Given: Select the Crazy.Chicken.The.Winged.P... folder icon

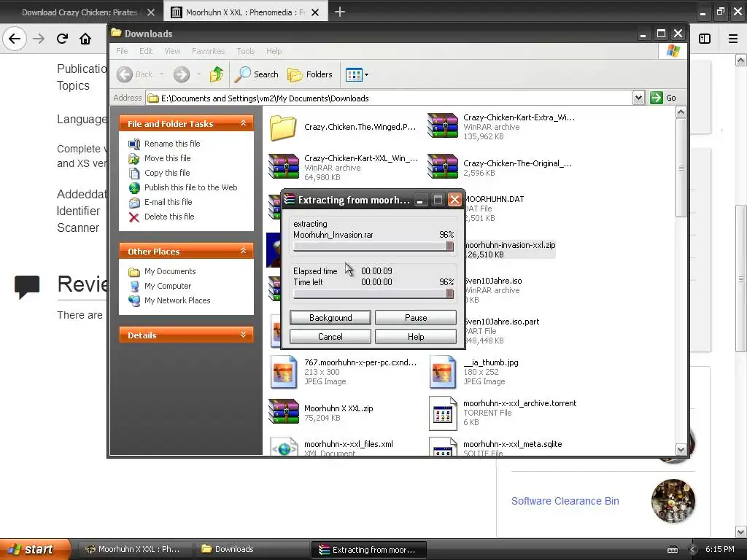Looking at the screenshot, I should point(283,127).
